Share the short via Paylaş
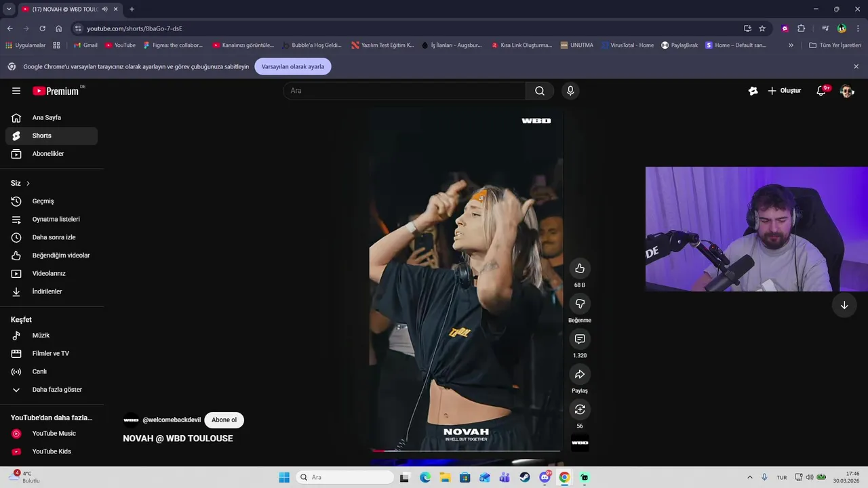Screen dimensions: 868x488 580,374
